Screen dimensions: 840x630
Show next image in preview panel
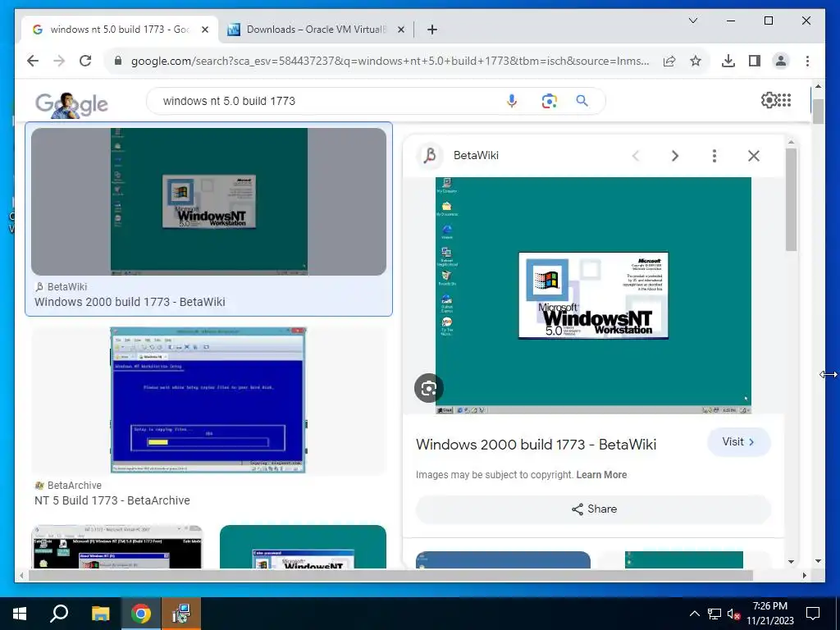pos(675,156)
